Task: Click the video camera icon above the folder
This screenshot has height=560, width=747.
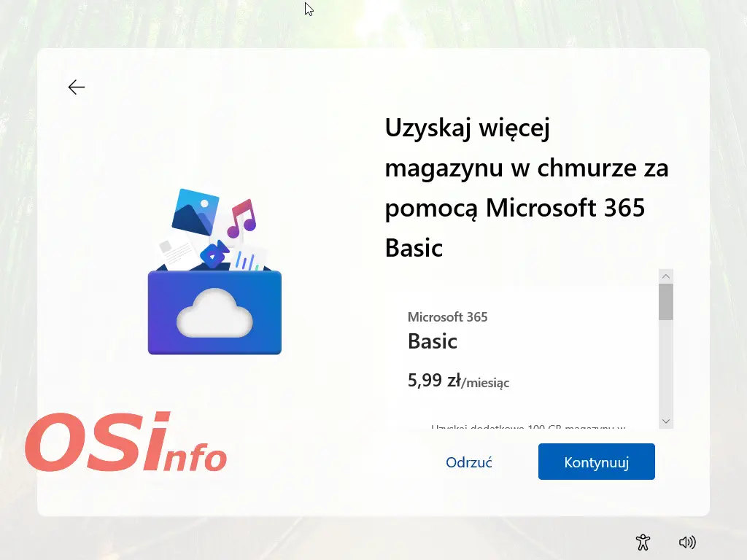Action: (x=214, y=254)
